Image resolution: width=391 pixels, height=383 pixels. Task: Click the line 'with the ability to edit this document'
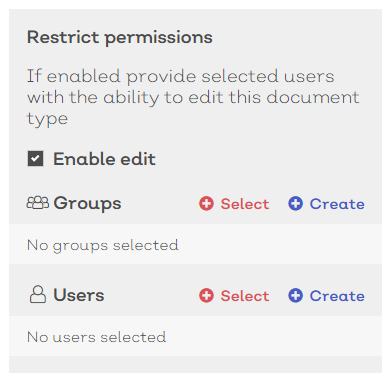pos(193,98)
